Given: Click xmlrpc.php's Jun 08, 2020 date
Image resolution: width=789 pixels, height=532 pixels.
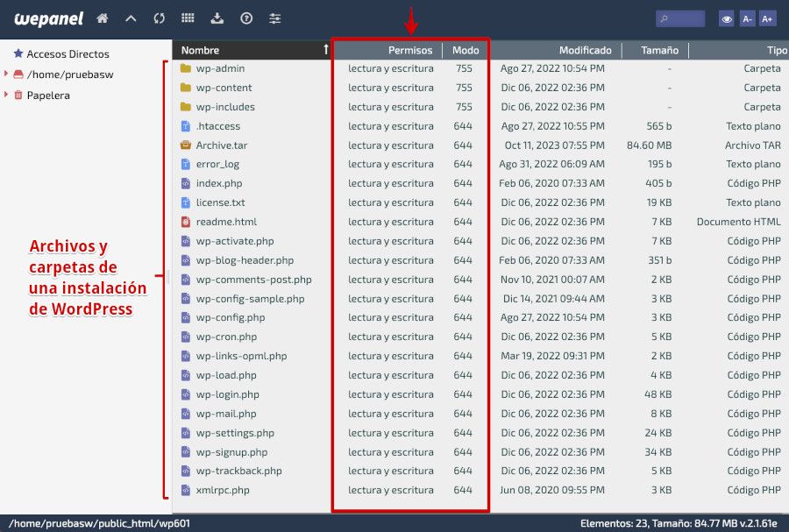Looking at the screenshot, I should coord(552,490).
